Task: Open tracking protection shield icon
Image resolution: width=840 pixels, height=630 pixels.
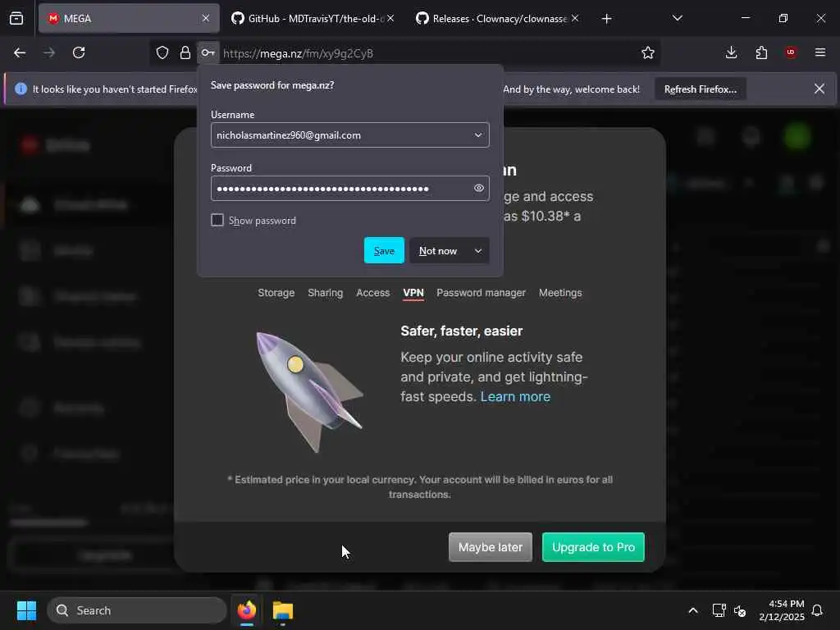Action: (162, 52)
